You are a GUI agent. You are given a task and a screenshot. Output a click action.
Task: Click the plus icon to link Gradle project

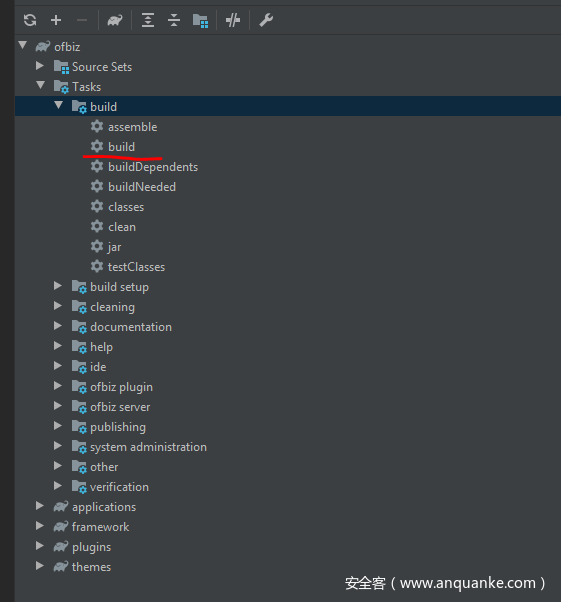[x=56, y=20]
